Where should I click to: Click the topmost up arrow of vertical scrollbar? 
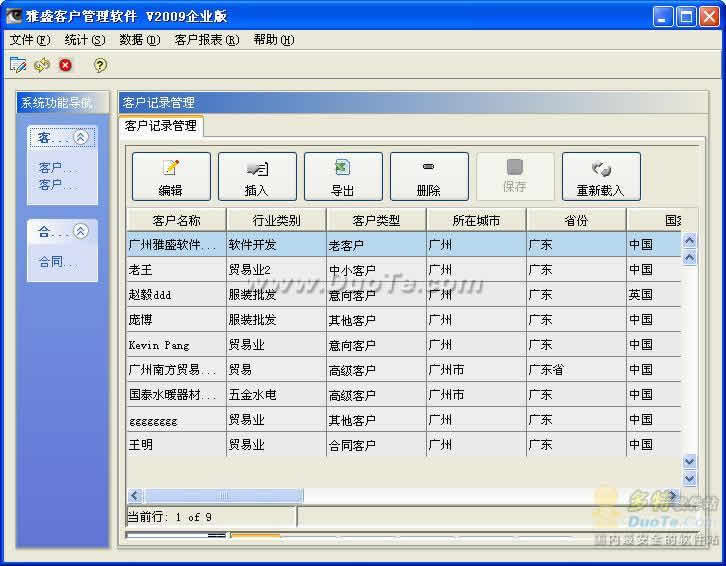(x=689, y=240)
